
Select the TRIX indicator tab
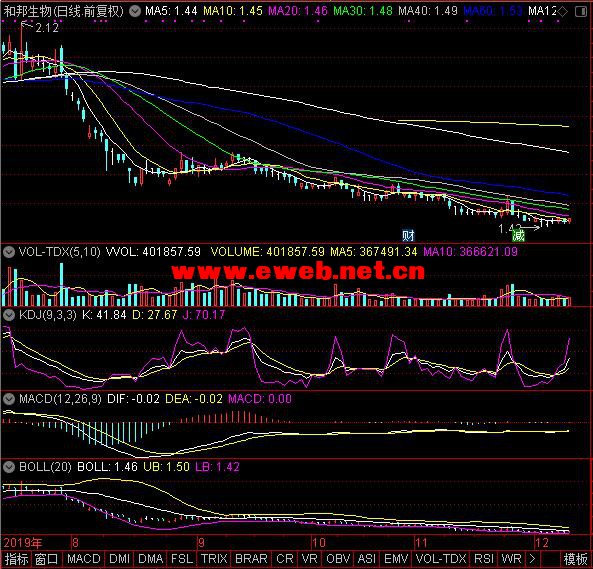(214, 559)
